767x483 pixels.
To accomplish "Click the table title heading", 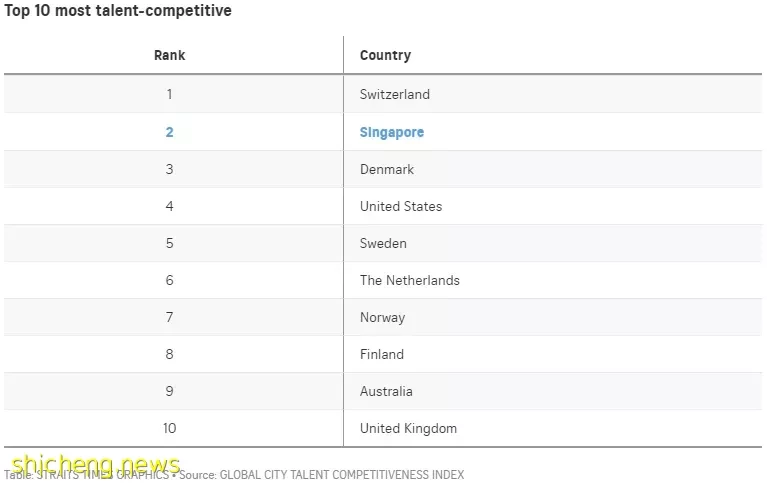I will pos(118,10).
